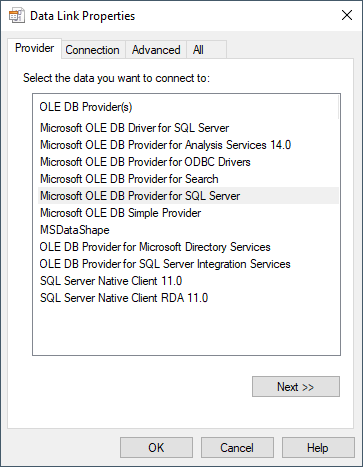Image resolution: width=363 pixels, height=467 pixels.
Task: Open the Connection tab
Action: [92, 50]
